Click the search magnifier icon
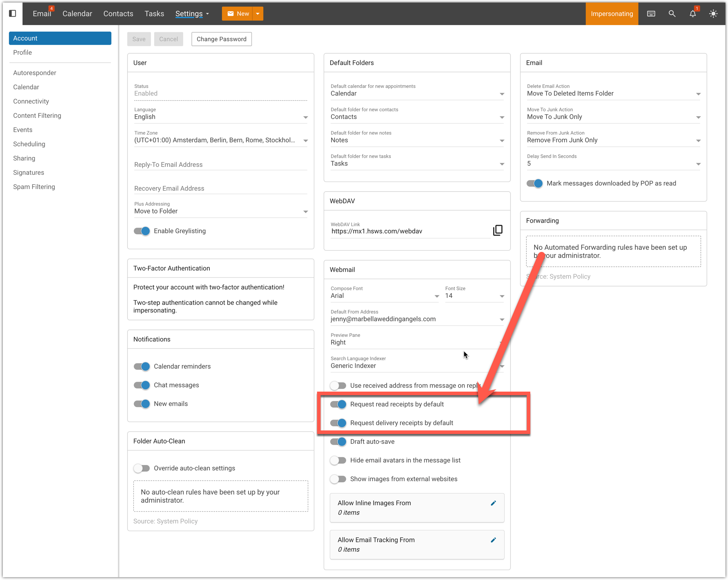The image size is (728, 580). 672,13
